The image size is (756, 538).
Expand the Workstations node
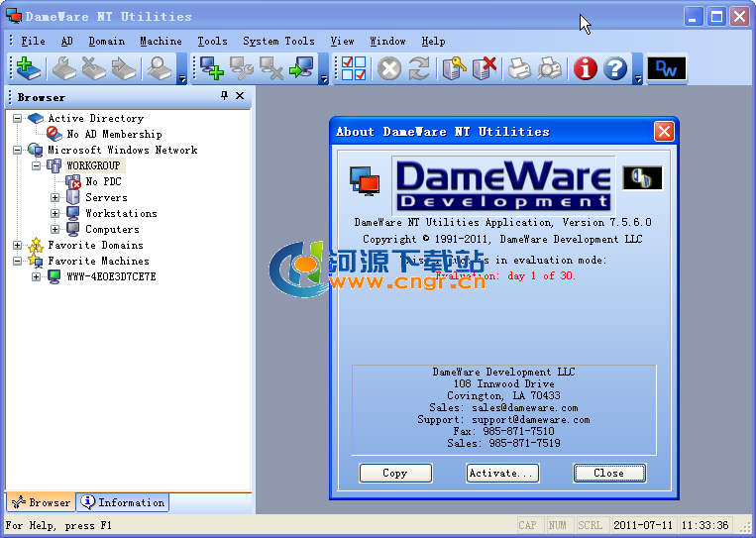point(54,214)
